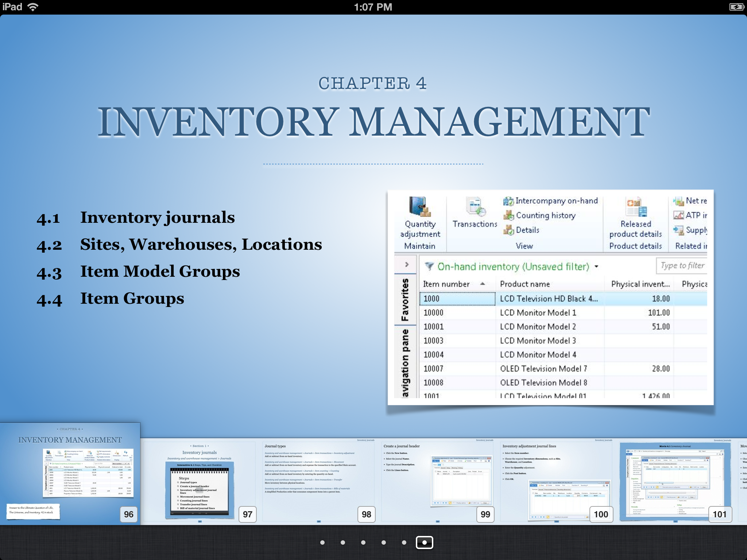Select the Favorites vertical tab
This screenshot has height=560, width=747.
tap(405, 299)
